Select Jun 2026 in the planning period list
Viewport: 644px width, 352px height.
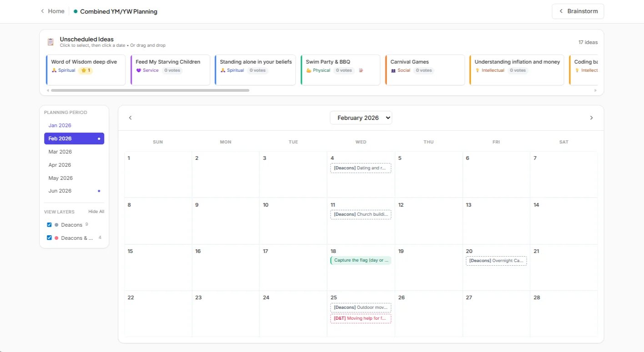coord(60,190)
